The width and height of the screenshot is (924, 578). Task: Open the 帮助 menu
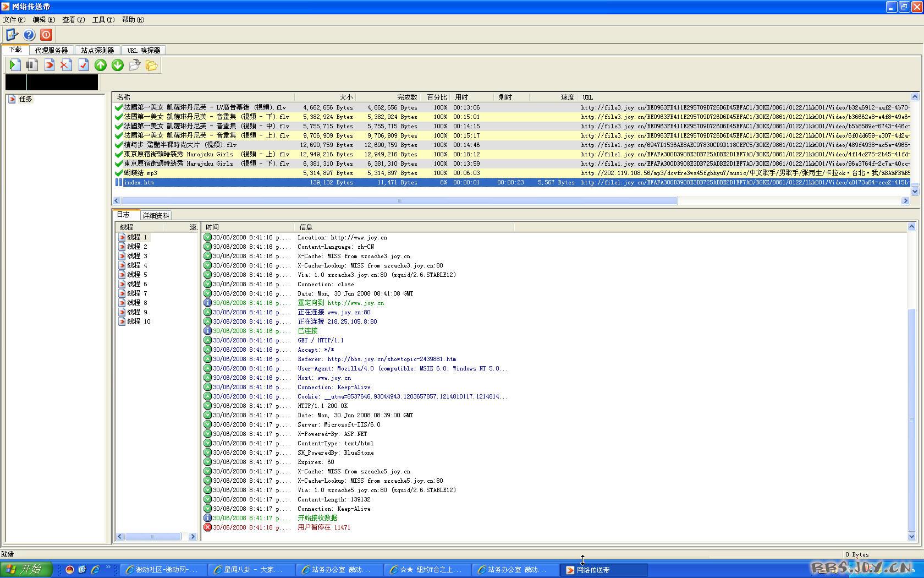[133, 19]
